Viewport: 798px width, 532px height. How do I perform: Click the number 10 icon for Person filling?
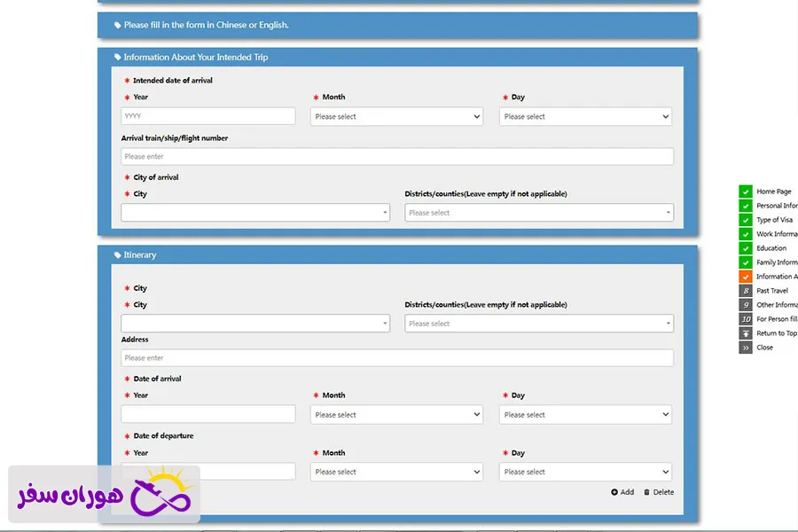[x=746, y=319]
